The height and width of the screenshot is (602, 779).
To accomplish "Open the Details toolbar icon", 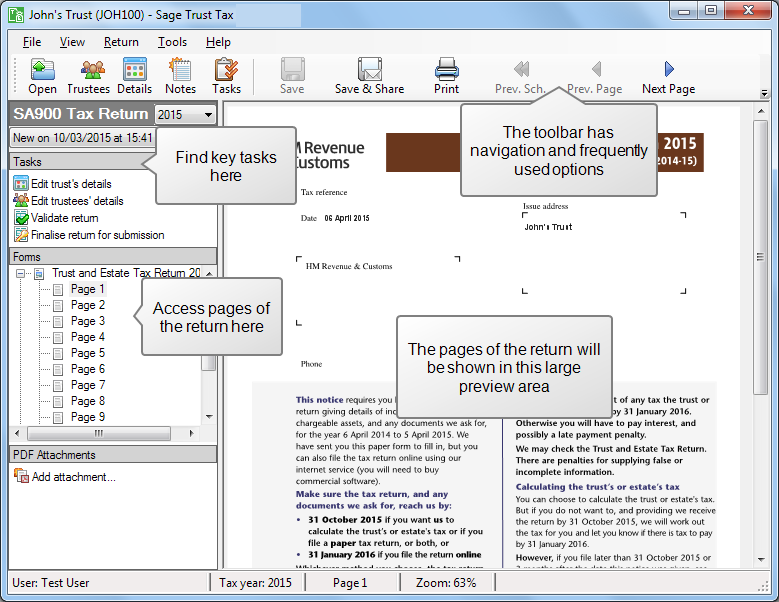I will [x=135, y=70].
